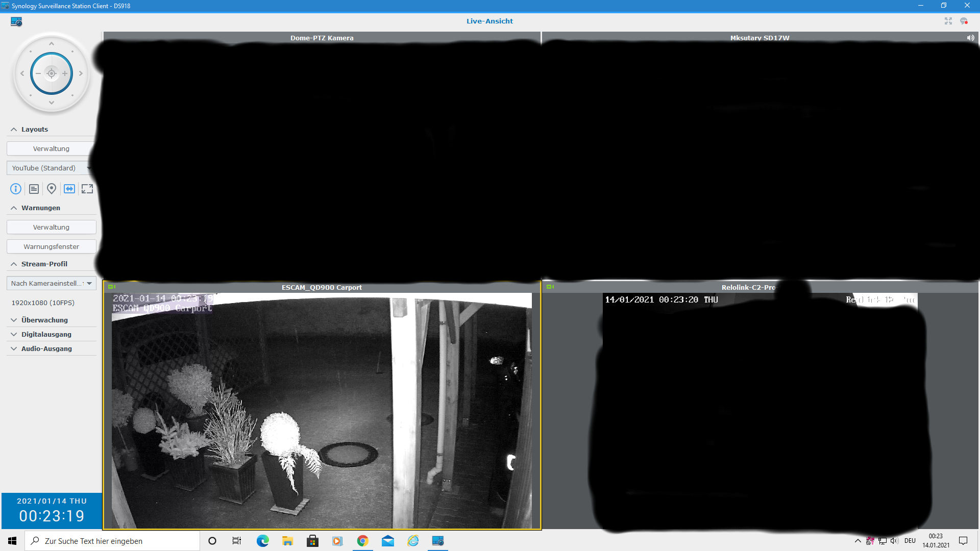Open YouTube (Standard) layout dropdown
The height and width of the screenshot is (551, 980).
[50, 168]
